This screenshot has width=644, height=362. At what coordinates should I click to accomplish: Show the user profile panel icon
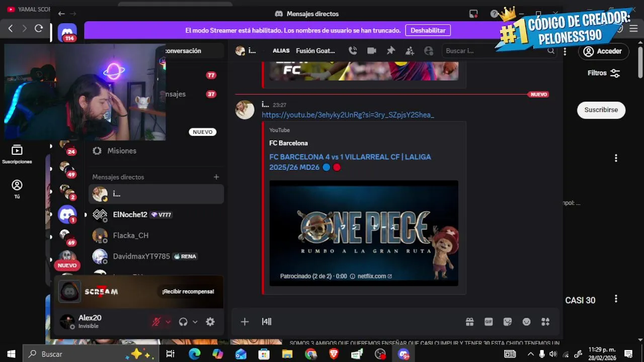(x=429, y=51)
